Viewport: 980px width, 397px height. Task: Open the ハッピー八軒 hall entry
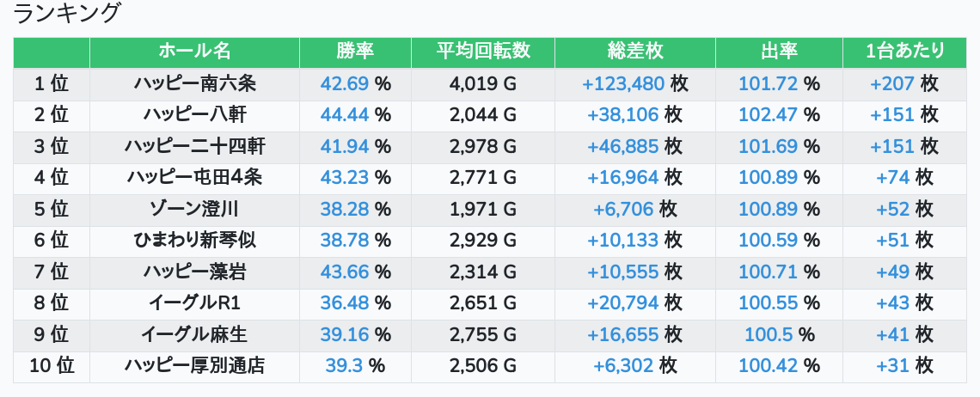point(194,115)
